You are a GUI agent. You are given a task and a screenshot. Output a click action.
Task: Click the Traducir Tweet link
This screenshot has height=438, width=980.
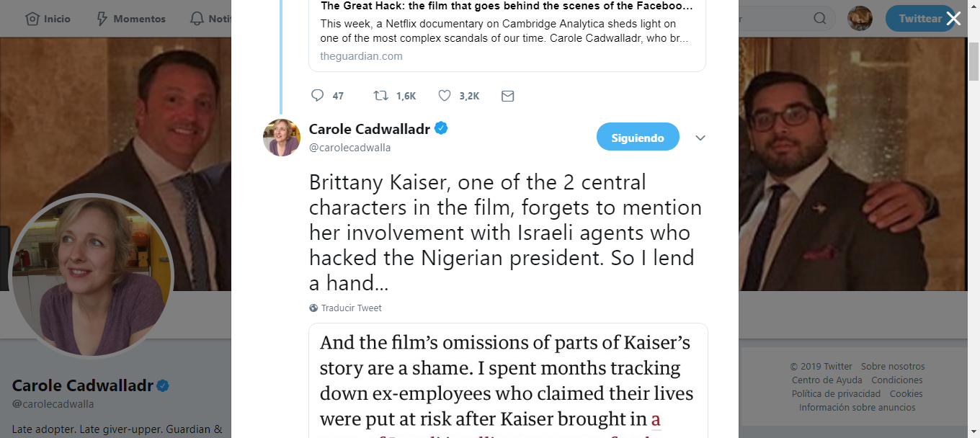click(351, 308)
